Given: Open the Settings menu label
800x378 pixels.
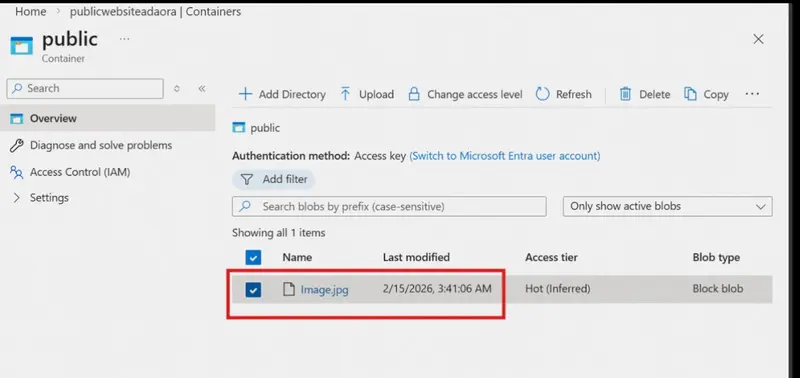Looking at the screenshot, I should coord(49,198).
